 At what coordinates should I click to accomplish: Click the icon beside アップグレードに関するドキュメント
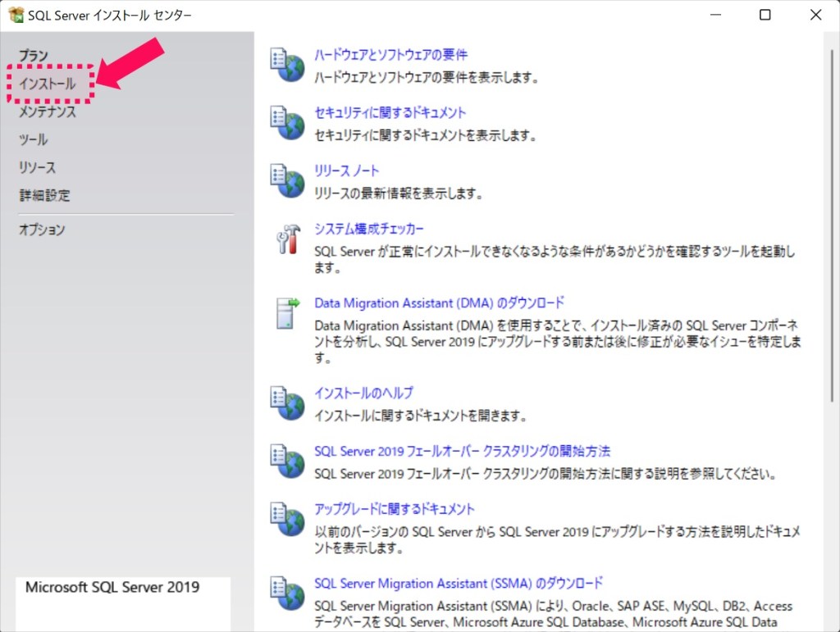click(287, 519)
